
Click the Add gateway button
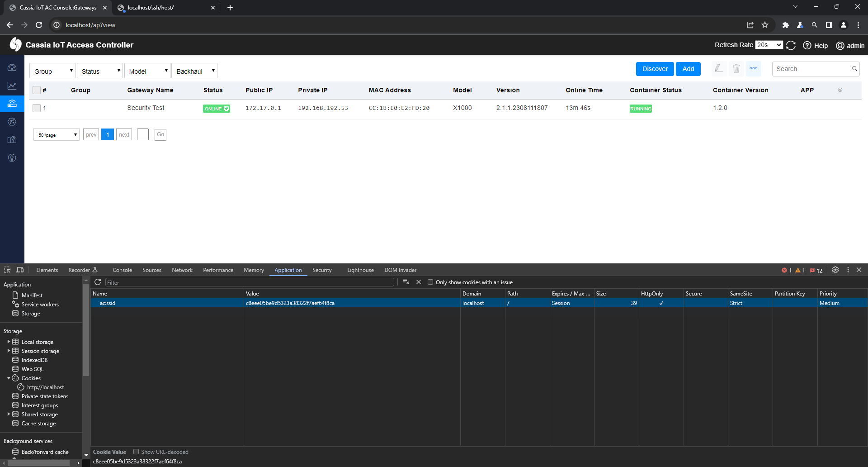click(x=688, y=69)
